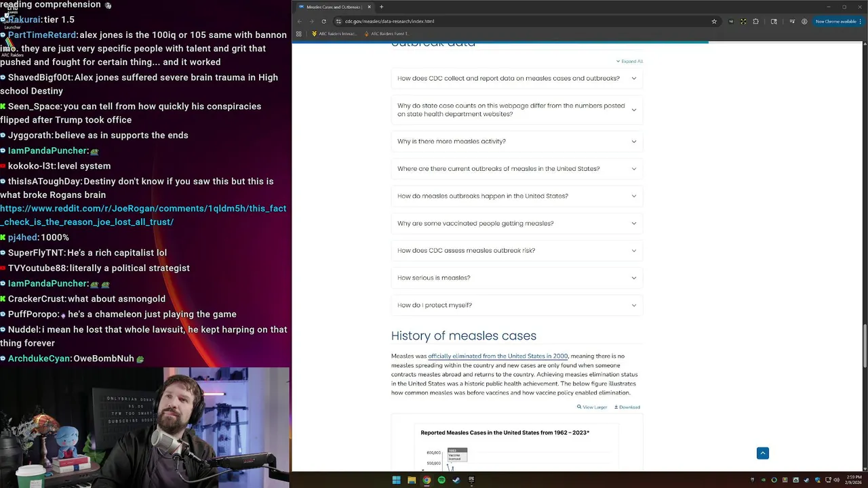The width and height of the screenshot is (868, 488).
Task: Expand 'Why do state case counts' question
Action: (517, 110)
